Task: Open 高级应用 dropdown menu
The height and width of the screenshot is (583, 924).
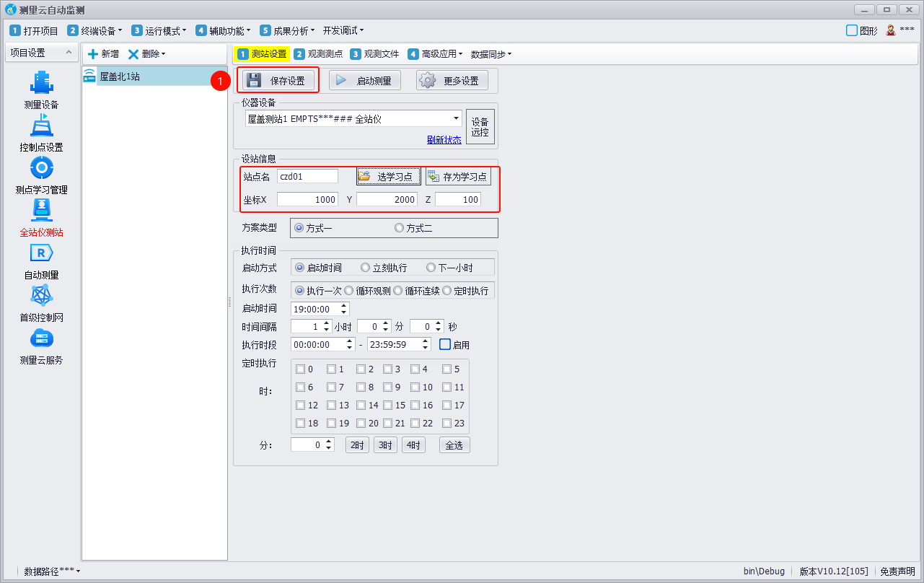Action: (461, 54)
